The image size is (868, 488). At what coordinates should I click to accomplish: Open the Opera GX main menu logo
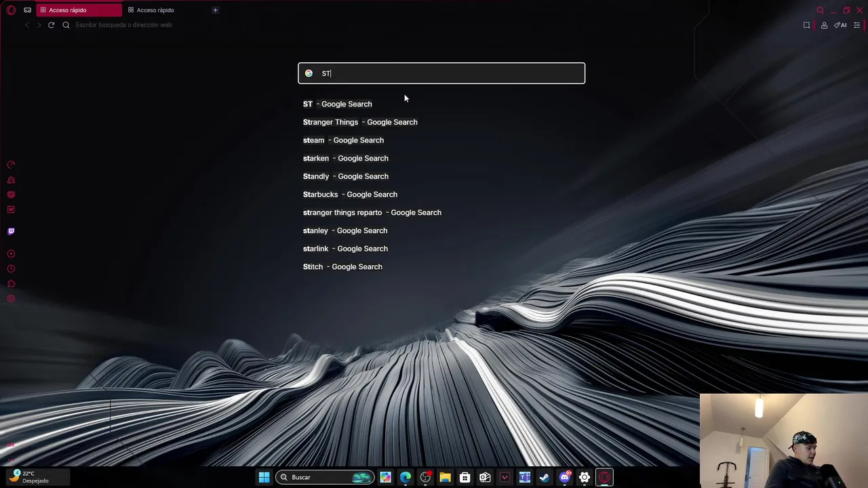(11, 10)
